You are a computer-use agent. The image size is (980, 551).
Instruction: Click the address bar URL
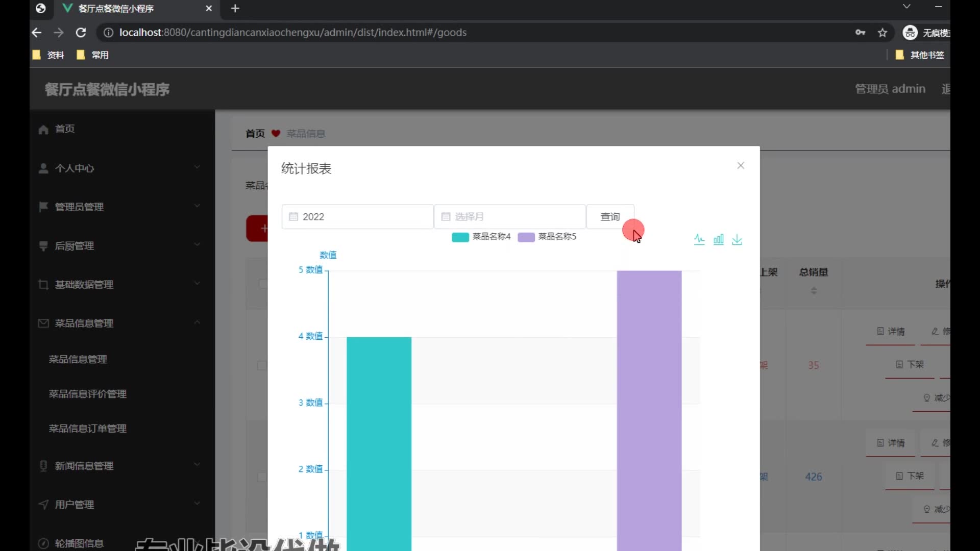pyautogui.click(x=293, y=33)
